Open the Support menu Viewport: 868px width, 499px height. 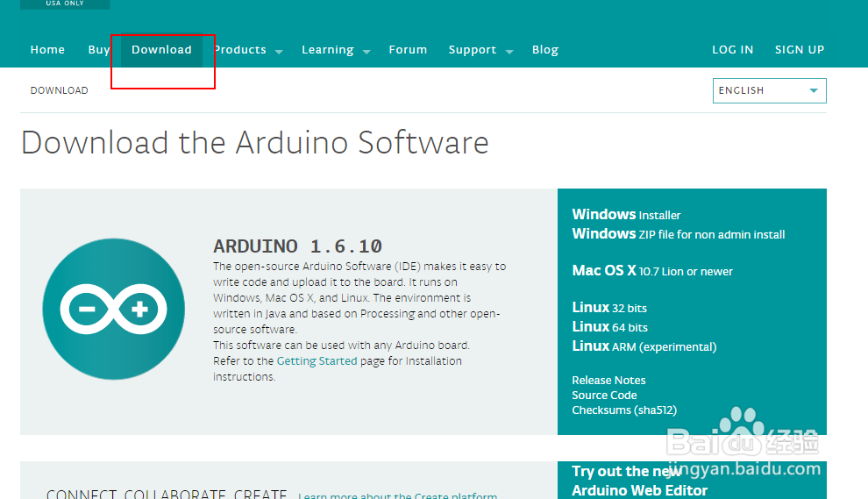473,50
